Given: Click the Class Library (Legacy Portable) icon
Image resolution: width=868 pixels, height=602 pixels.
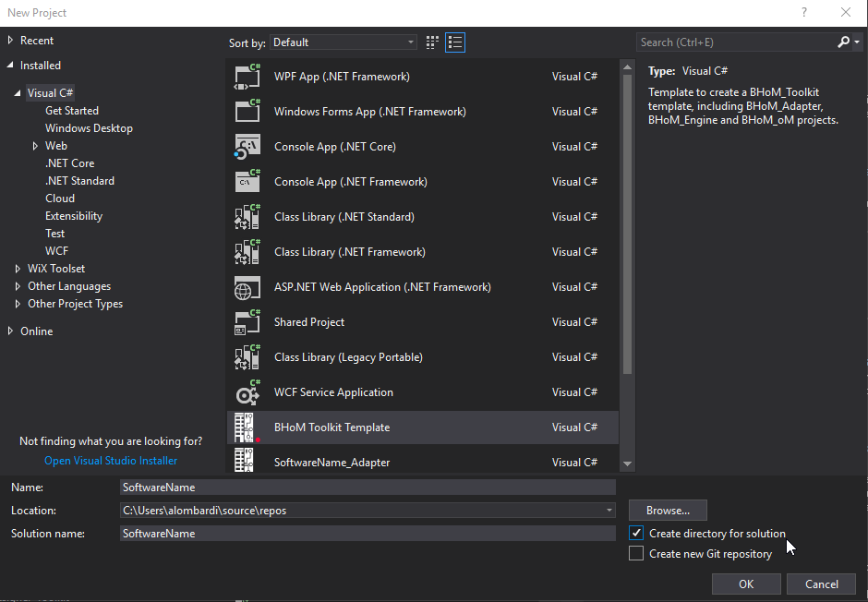Looking at the screenshot, I should pyautogui.click(x=247, y=357).
